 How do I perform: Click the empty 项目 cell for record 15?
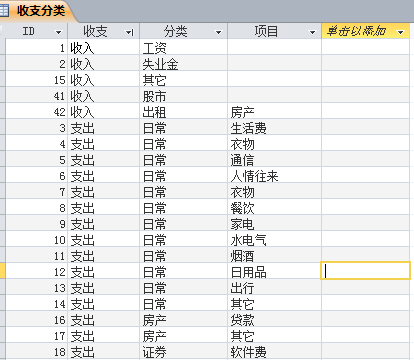pos(275,79)
